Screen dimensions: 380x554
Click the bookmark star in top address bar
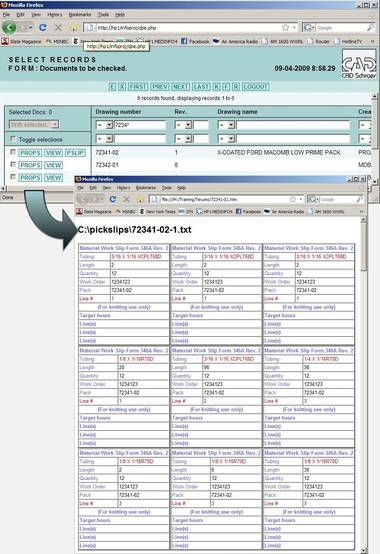coord(285,28)
